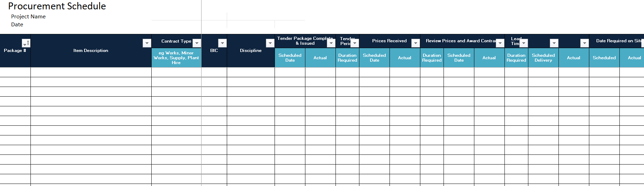
Task: Open the Prices Received filter dropdown
Action: pyautogui.click(x=415, y=43)
